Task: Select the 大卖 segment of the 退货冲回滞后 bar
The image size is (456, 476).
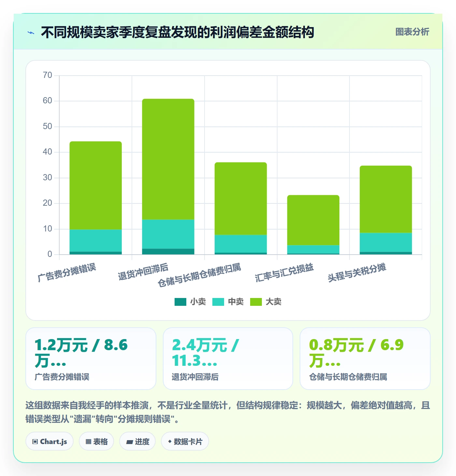Action: point(168,159)
